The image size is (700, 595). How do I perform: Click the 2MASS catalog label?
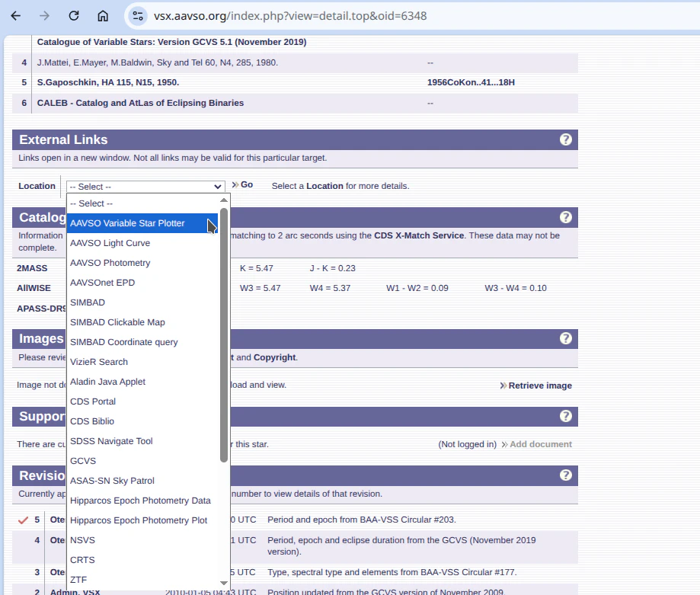tap(32, 268)
